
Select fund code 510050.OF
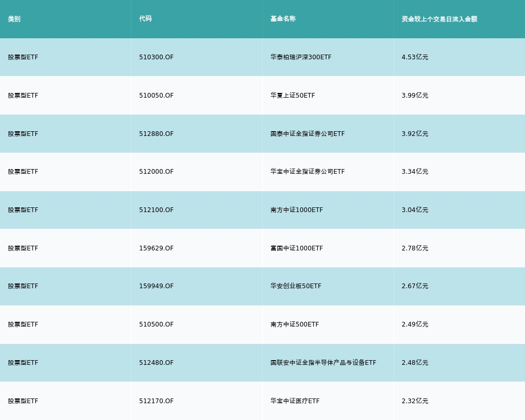point(156,96)
